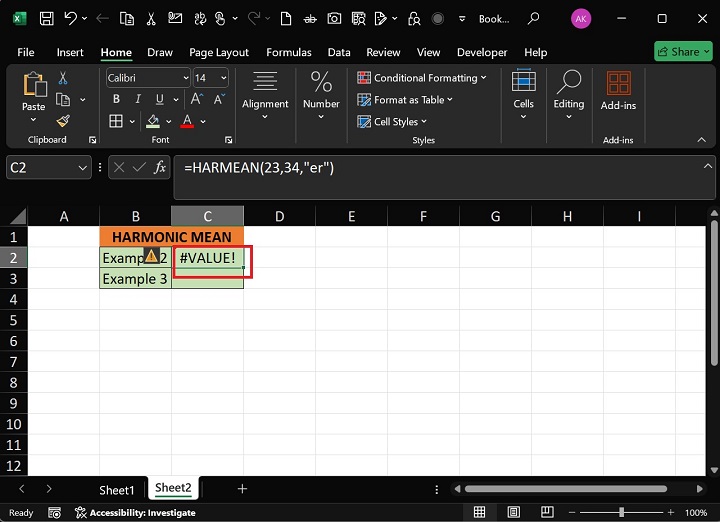
Task: Click the green Share button
Action: pos(683,52)
